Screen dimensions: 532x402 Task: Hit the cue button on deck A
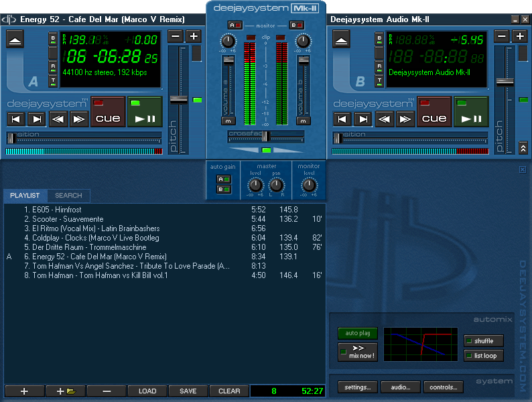(108, 112)
